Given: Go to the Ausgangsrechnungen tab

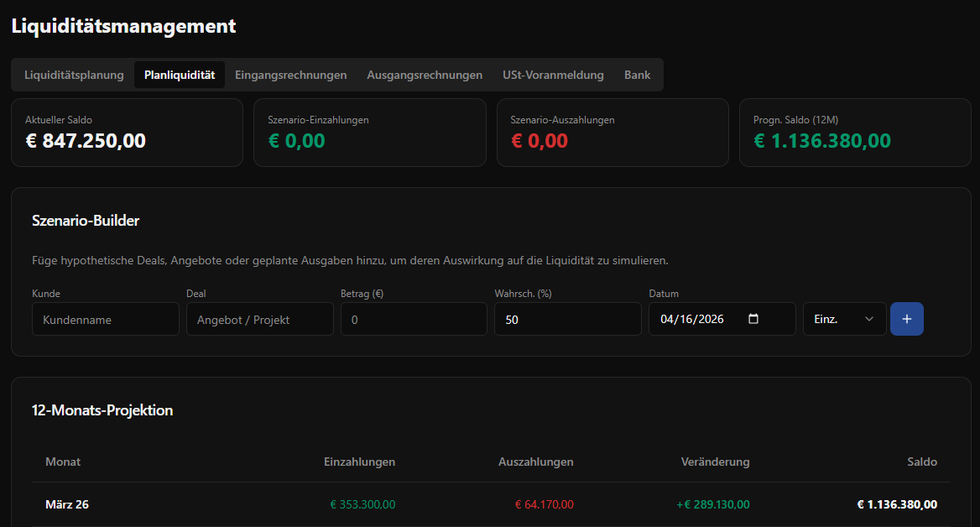Looking at the screenshot, I should click(425, 75).
